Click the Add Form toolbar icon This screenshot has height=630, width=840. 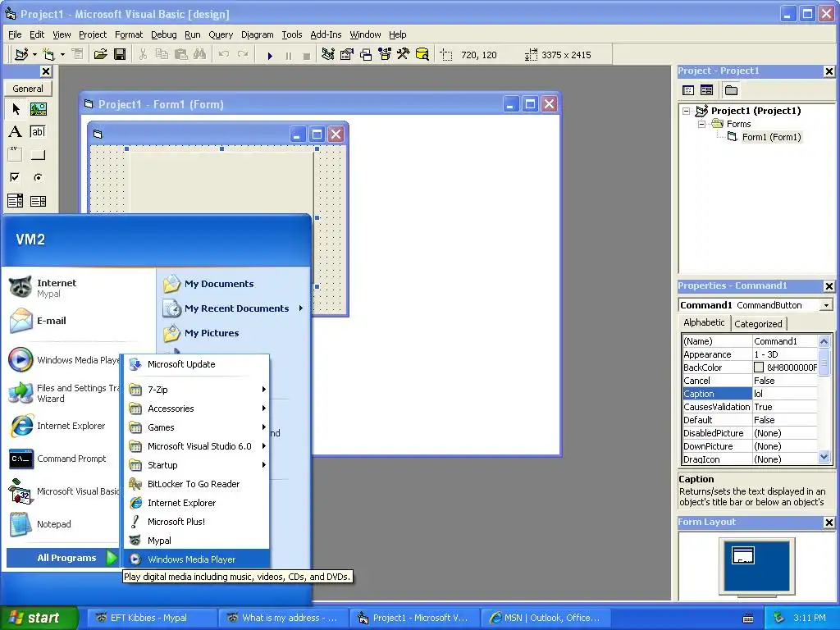(48, 54)
